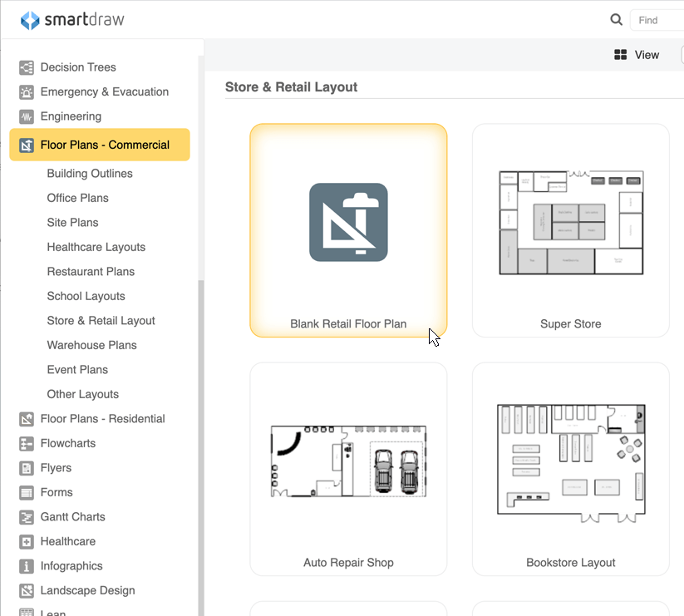Viewport: 684px width, 616px height.
Task: Open Warehouse Plans subcategory
Action: coord(91,345)
